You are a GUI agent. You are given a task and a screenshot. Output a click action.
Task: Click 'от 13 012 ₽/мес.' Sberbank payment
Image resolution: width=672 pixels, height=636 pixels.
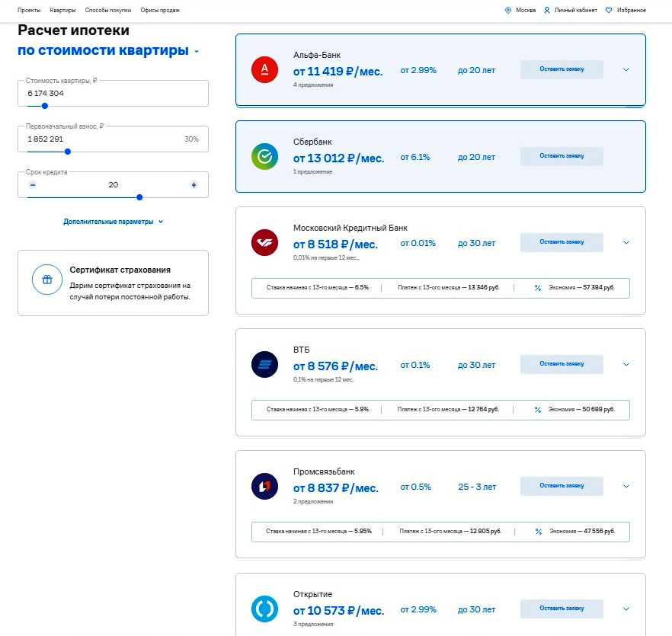point(338,158)
